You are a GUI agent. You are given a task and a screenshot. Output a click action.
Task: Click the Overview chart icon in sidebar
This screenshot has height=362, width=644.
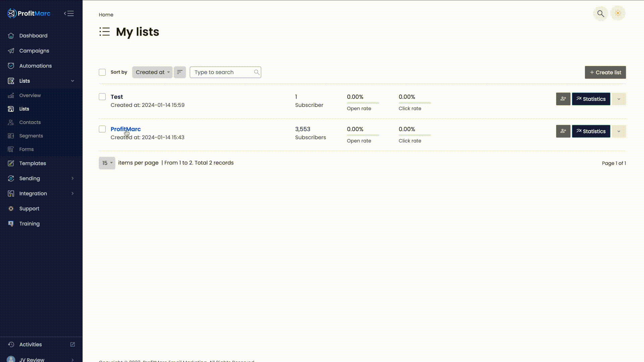pos(11,96)
